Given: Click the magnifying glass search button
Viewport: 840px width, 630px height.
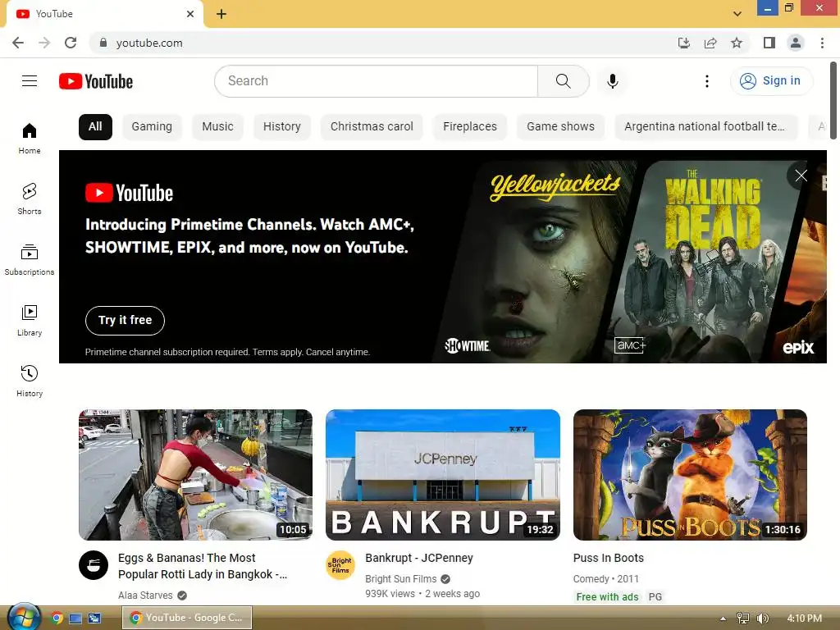Looking at the screenshot, I should 563,81.
